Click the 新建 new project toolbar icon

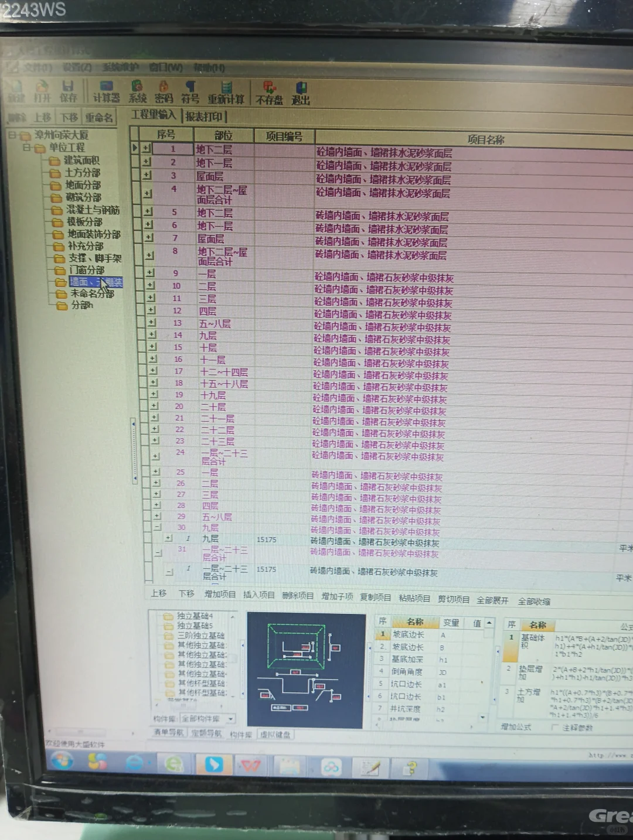(x=16, y=91)
